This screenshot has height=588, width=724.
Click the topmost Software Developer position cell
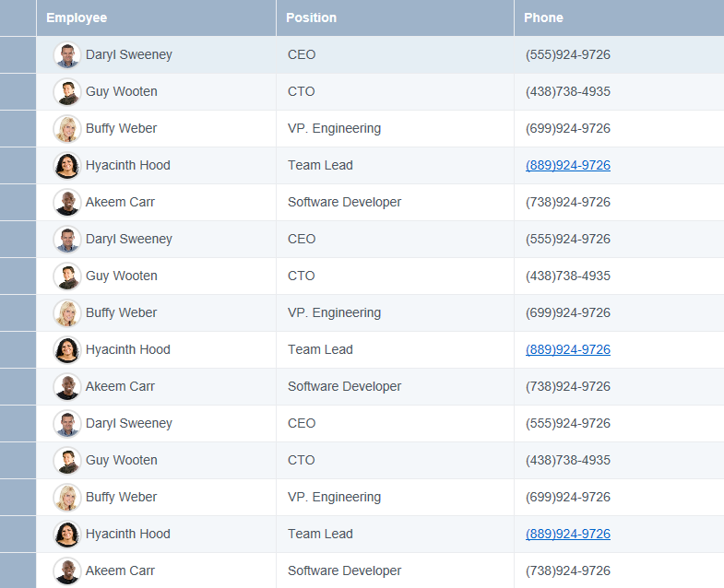pos(395,202)
